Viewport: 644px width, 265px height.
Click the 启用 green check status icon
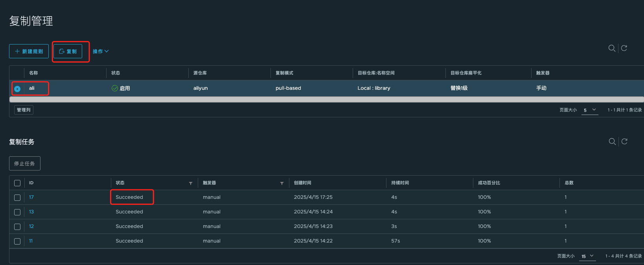click(115, 88)
